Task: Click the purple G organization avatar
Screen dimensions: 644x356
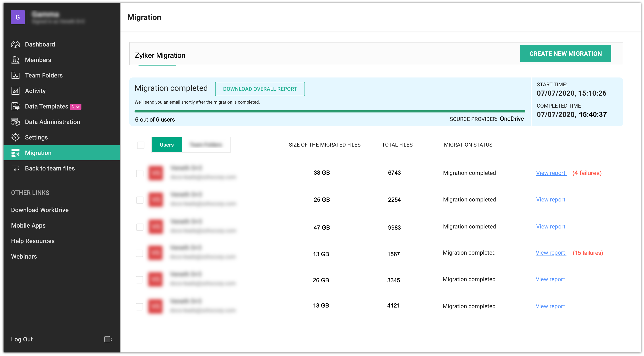Action: click(x=17, y=17)
